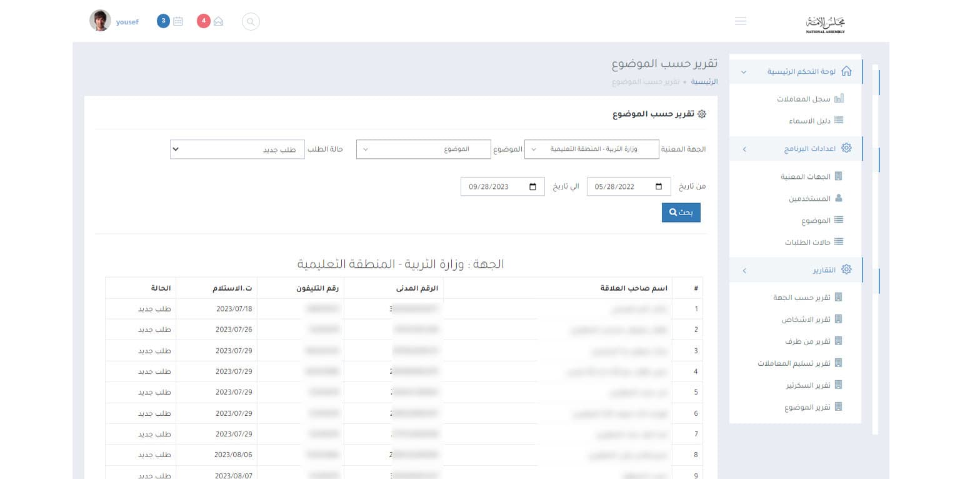Open الموضوع under اعدادات البرنامج in sidebar

[816, 220]
